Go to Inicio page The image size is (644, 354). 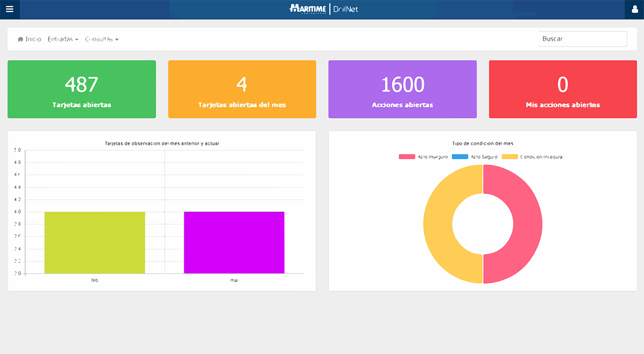33,39
